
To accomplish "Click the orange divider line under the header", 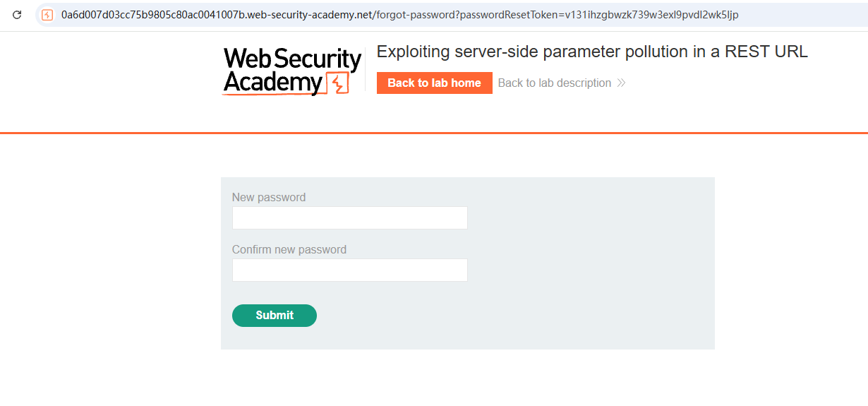I will click(x=434, y=132).
